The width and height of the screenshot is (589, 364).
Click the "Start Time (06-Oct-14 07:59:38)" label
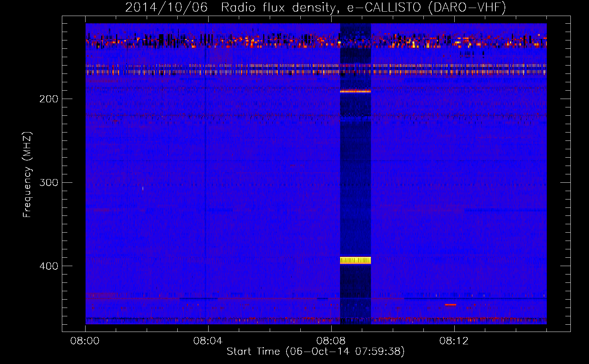coord(316,352)
